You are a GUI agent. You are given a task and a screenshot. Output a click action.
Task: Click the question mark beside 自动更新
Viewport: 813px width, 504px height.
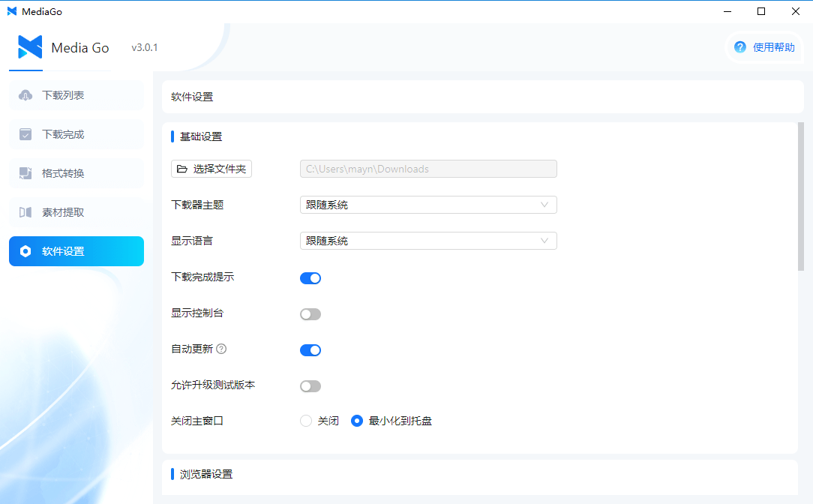[x=222, y=349]
